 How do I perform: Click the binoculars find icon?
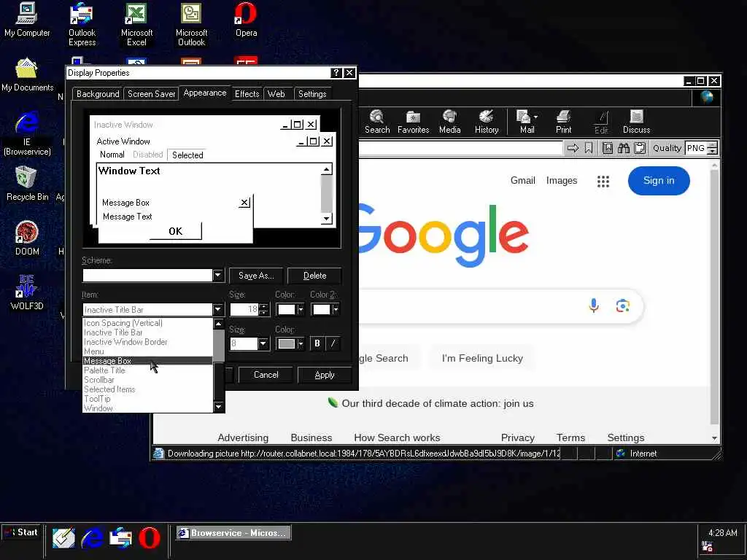pos(623,148)
